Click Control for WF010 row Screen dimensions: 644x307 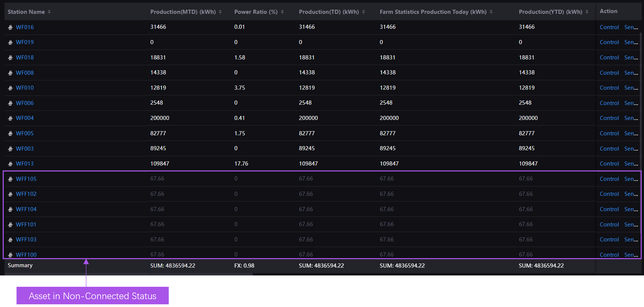tap(609, 88)
